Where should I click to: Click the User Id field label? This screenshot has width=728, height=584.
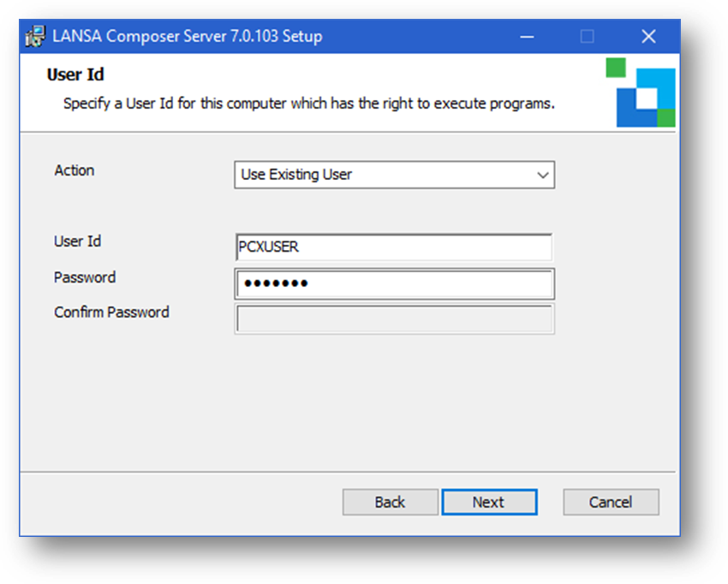(77, 241)
